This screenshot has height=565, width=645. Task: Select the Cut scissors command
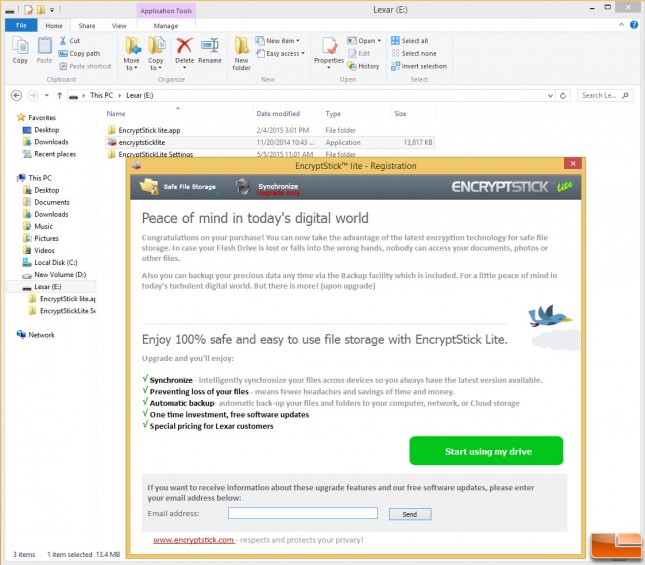(x=70, y=41)
